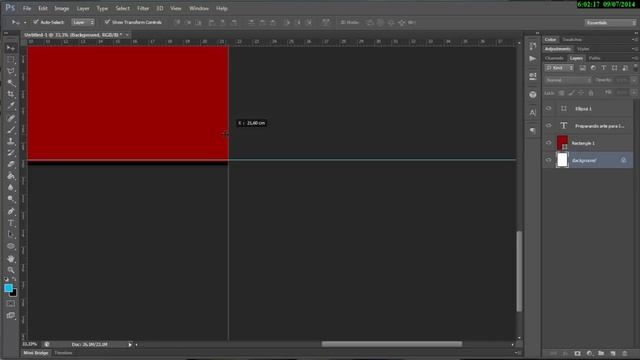640x360 pixels.
Task: Open the Character panel icon in dock
Action: pyautogui.click(x=533, y=113)
